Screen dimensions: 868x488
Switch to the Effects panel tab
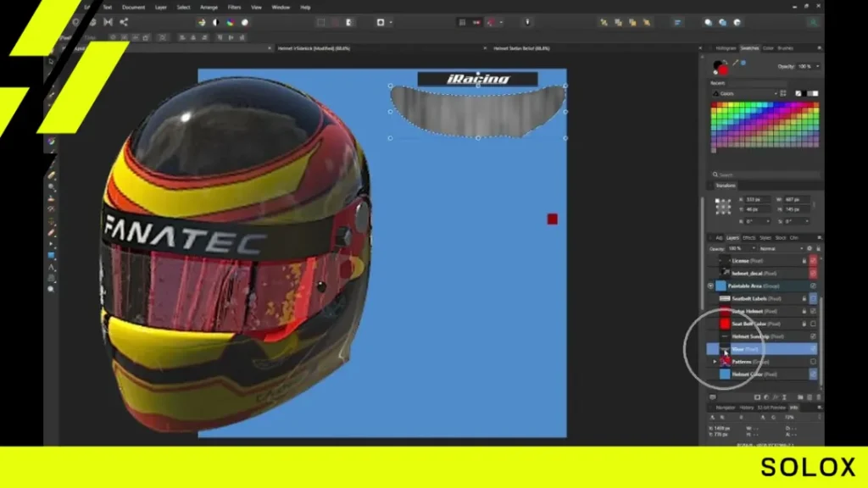point(749,238)
